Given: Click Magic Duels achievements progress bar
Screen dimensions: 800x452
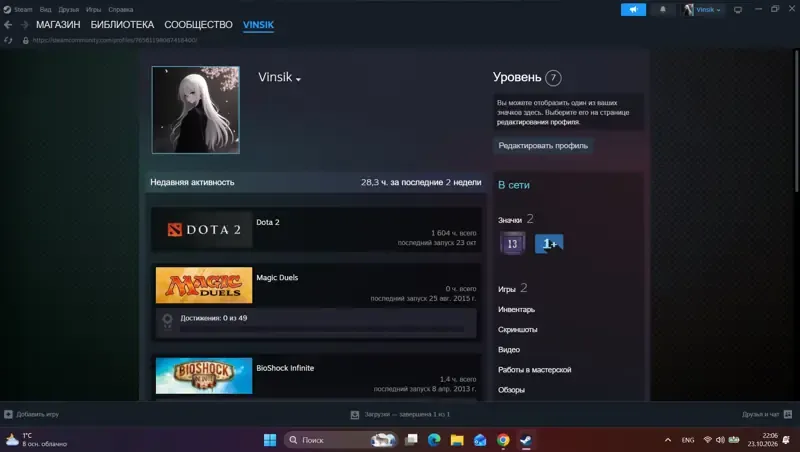Looking at the screenshot, I should tap(322, 330).
